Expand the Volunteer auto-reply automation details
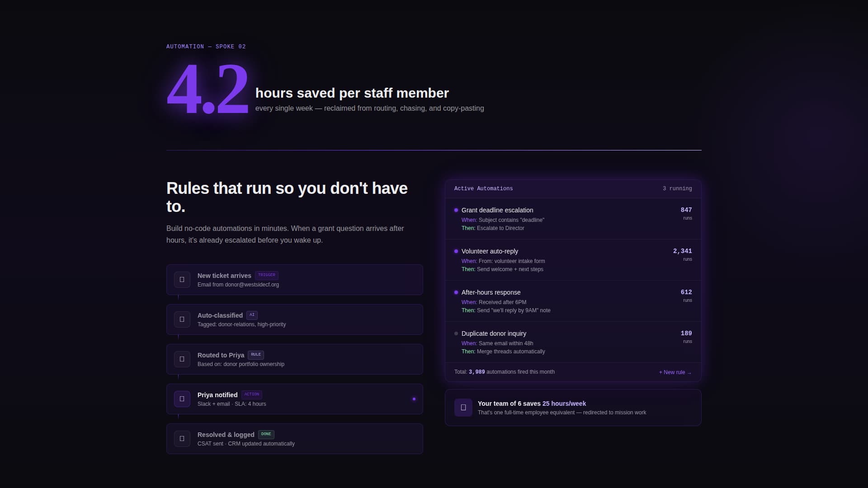The height and width of the screenshot is (488, 868). [x=490, y=251]
